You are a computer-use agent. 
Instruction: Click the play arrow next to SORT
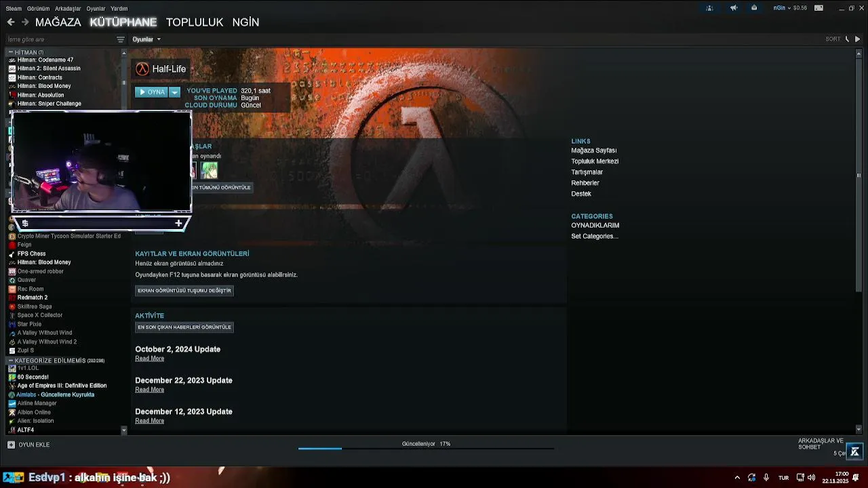click(x=858, y=39)
